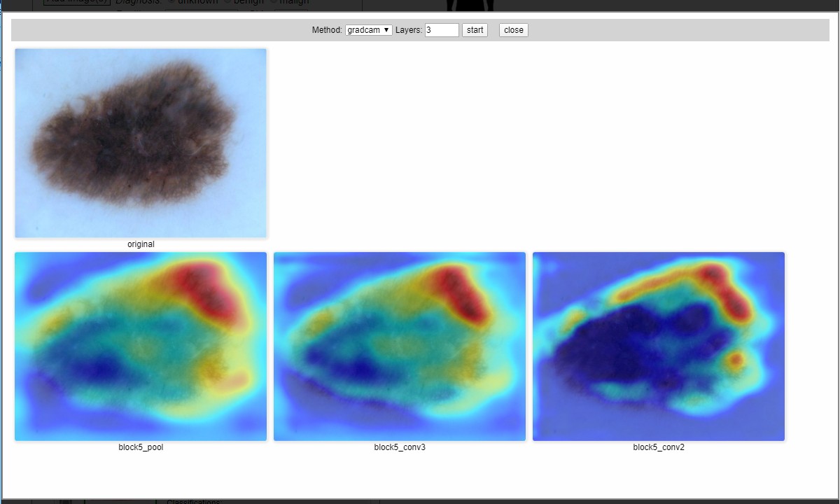Select the 'benign' diagnosis radio in background window
This screenshot has width=840, height=504.
click(227, 1)
